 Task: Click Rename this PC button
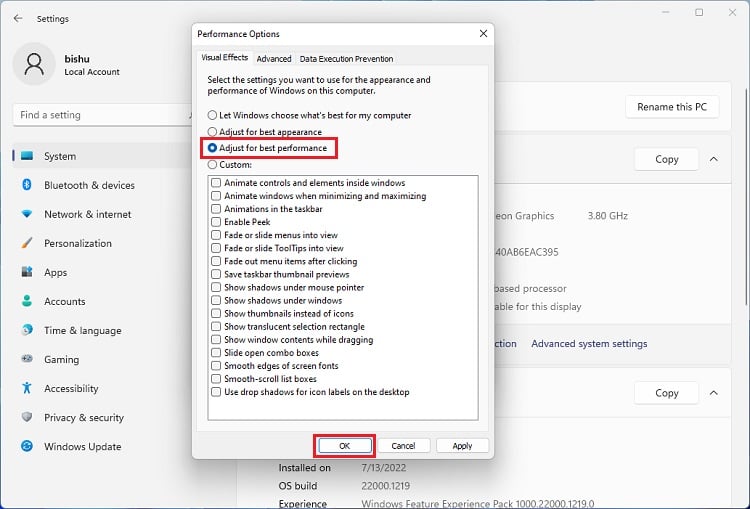coord(672,107)
